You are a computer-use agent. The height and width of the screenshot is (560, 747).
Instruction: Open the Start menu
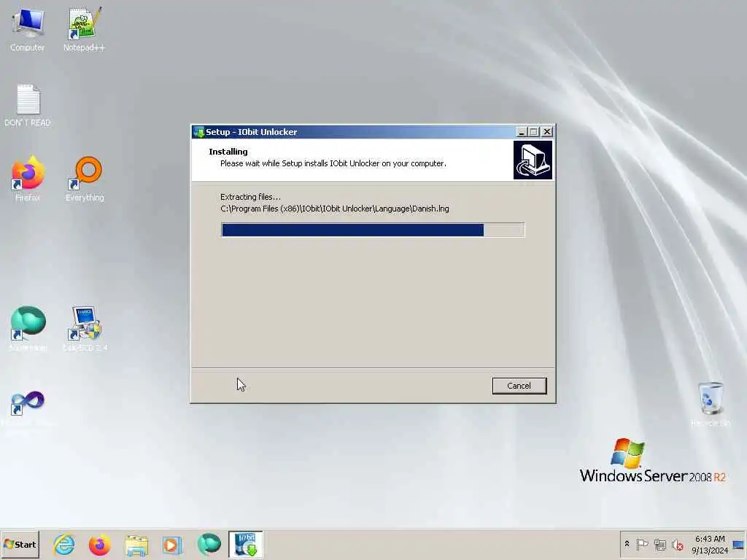coord(20,544)
